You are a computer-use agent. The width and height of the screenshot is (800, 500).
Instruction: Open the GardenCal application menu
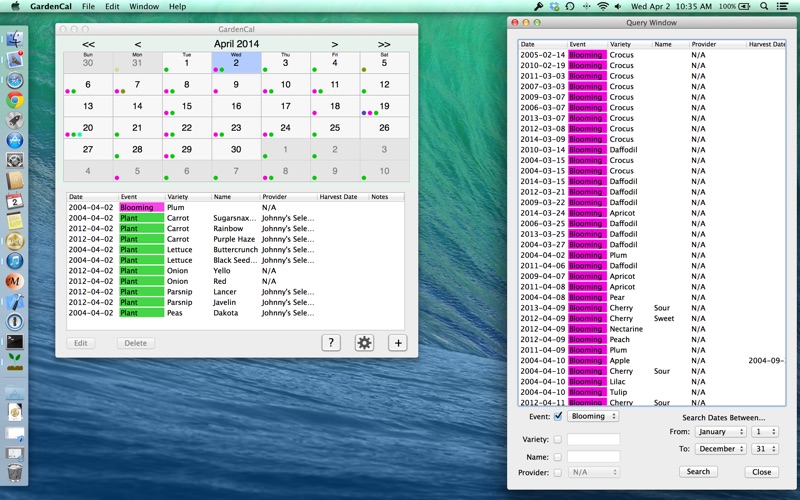(51, 6)
